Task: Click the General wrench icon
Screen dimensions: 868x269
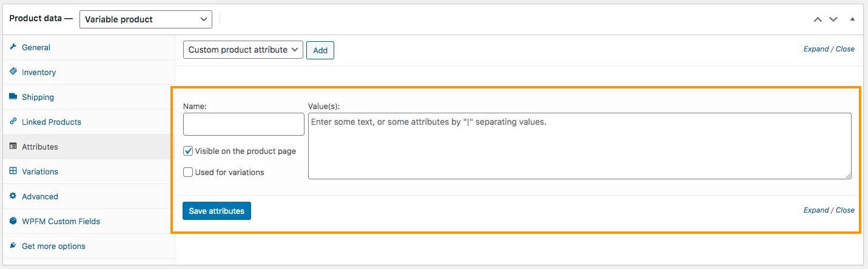Action: 13,47
